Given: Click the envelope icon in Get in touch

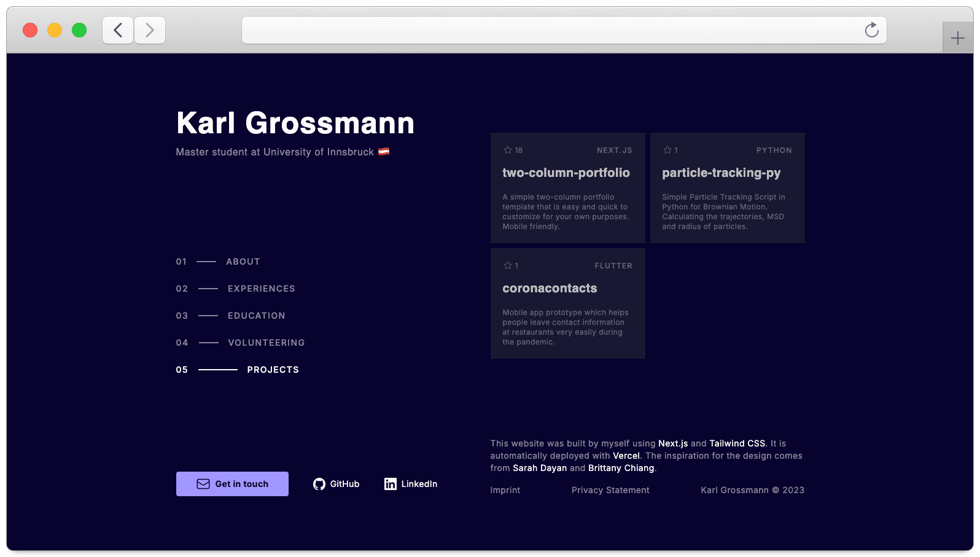Looking at the screenshot, I should click(x=203, y=484).
